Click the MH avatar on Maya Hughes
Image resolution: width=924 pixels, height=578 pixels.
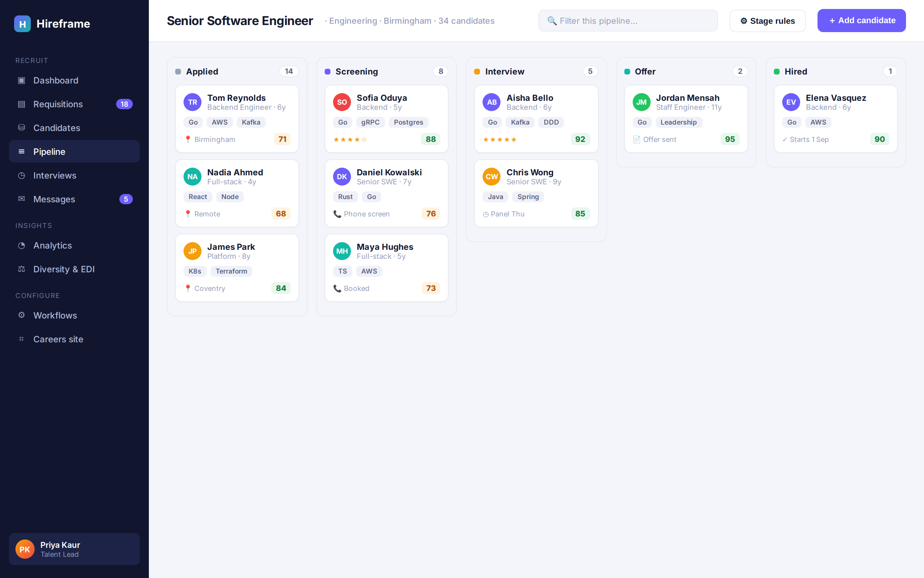pos(342,251)
